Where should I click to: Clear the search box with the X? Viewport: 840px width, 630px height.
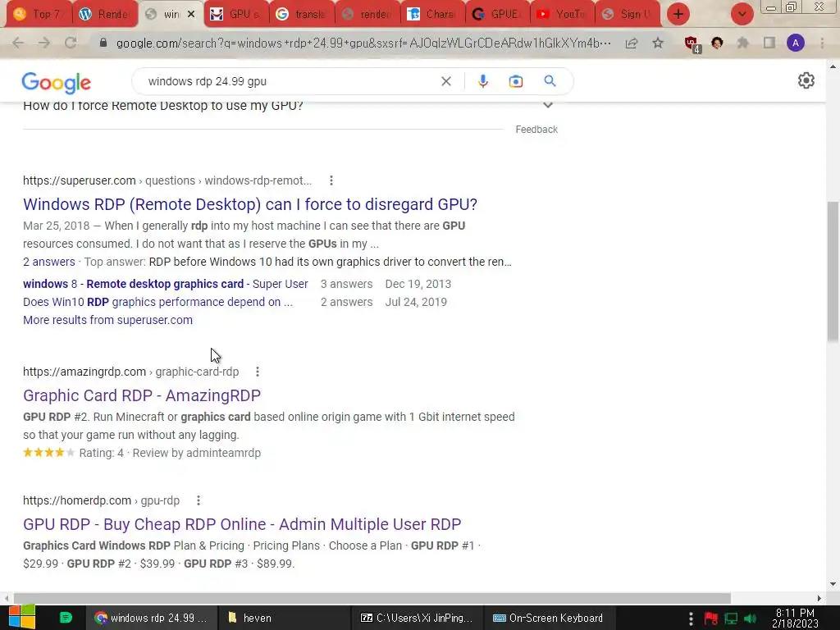tap(445, 81)
